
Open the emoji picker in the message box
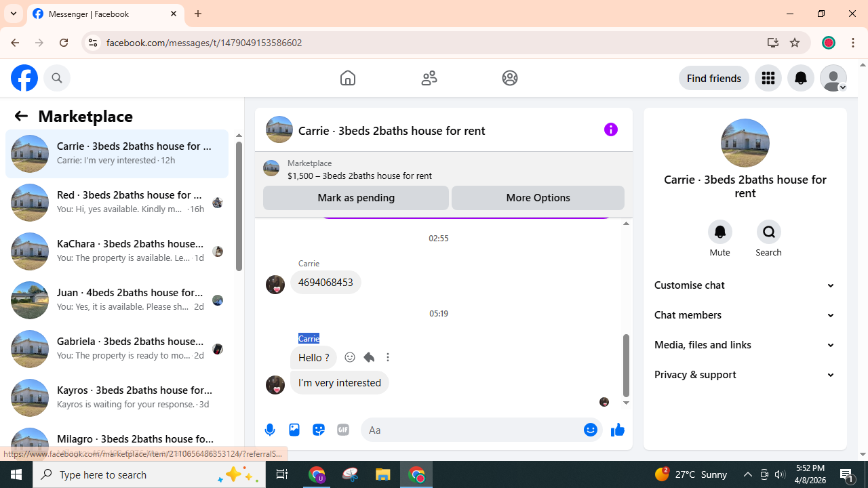591,430
